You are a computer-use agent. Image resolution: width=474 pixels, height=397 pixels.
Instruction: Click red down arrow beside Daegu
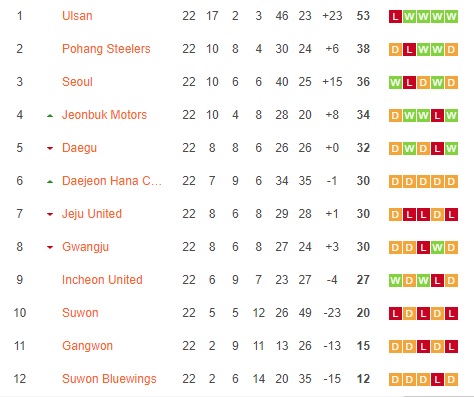tap(50, 148)
